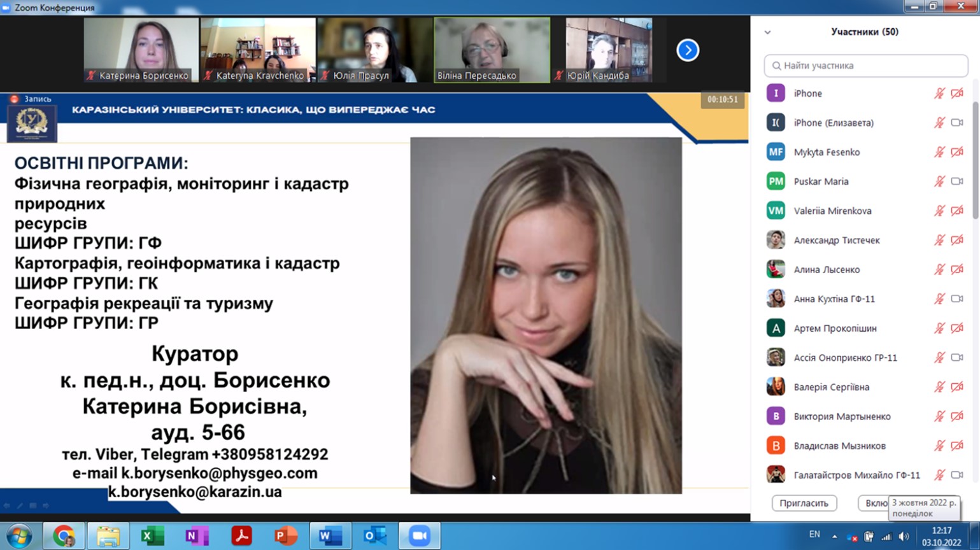Open Excel from the taskbar

(x=152, y=536)
